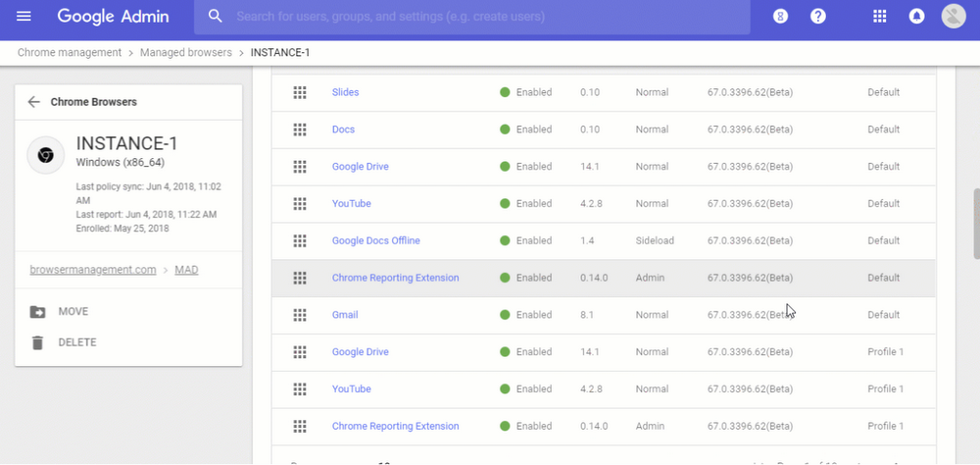Delete the browser with the DELETE button

coord(76,342)
